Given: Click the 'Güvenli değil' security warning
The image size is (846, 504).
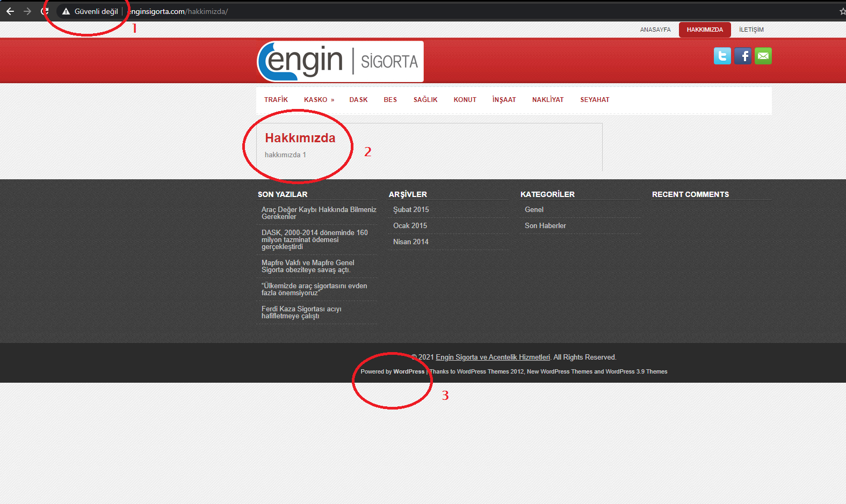Looking at the screenshot, I should click(x=90, y=11).
